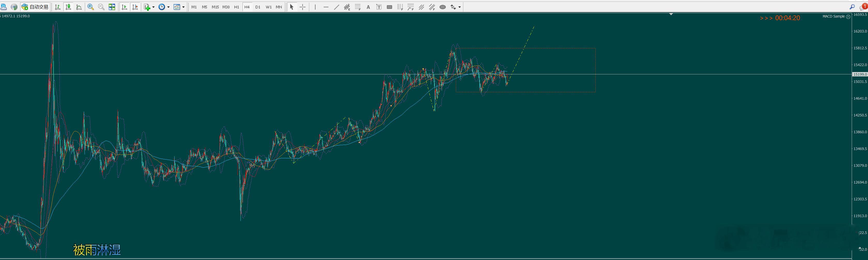The image size is (868, 260).
Task: Expand the periodicity dropdown arrow
Action: (x=169, y=7)
